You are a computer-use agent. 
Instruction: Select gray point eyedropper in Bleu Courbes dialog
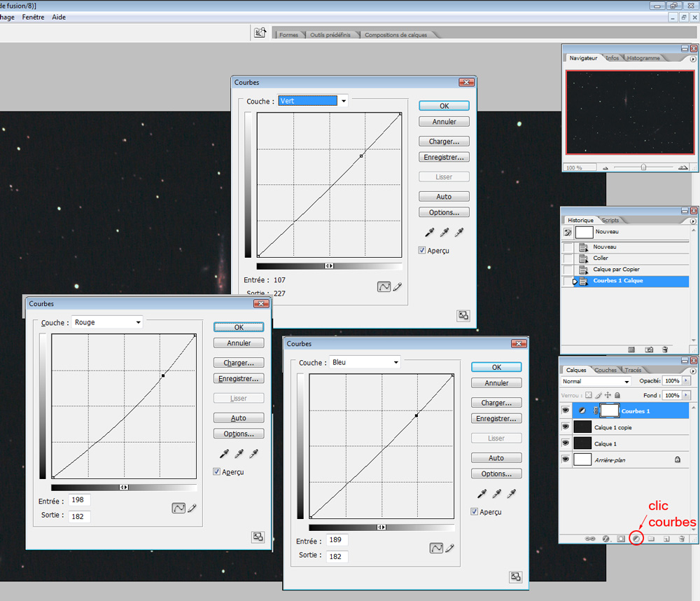click(x=496, y=493)
